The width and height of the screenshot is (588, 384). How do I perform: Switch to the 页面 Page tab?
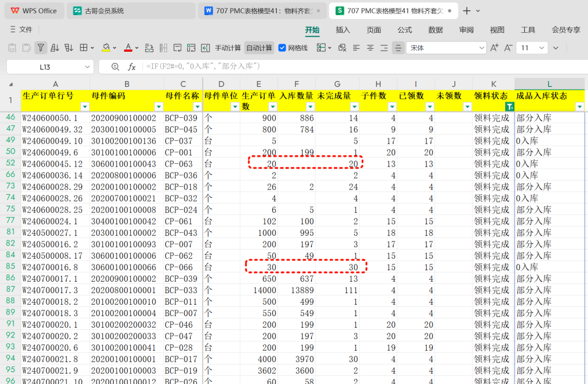point(373,30)
